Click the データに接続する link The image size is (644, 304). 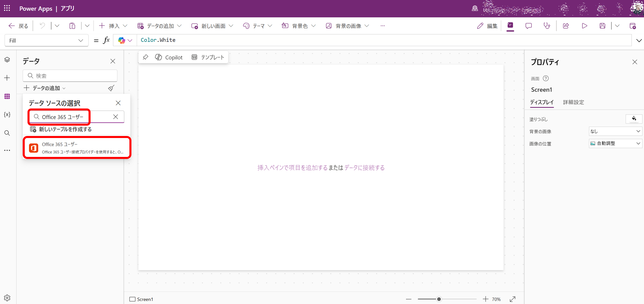364,168
